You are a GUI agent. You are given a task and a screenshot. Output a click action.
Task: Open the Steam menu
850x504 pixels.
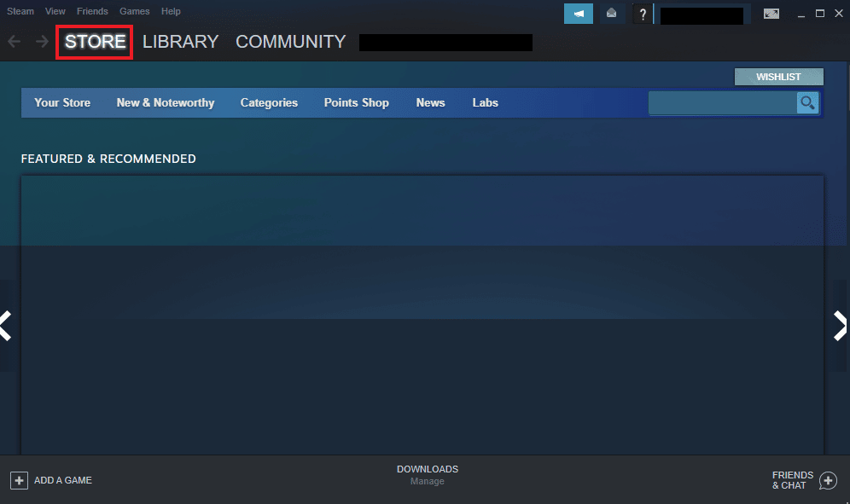(20, 11)
